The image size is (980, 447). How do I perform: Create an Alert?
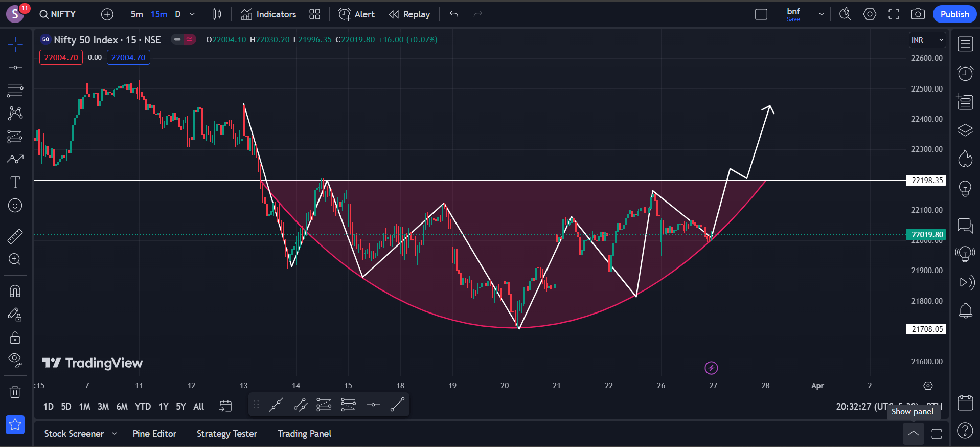357,14
